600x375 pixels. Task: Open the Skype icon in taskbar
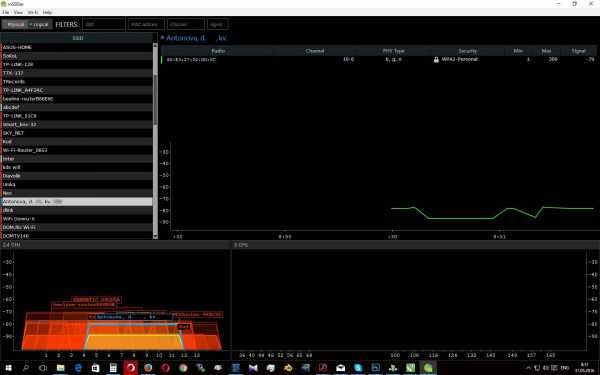pos(358,368)
